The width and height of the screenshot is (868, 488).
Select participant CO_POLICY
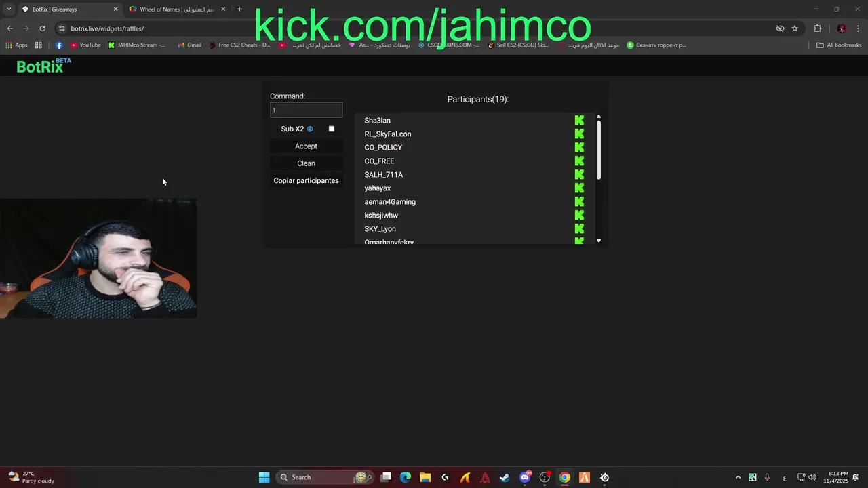[x=383, y=148]
